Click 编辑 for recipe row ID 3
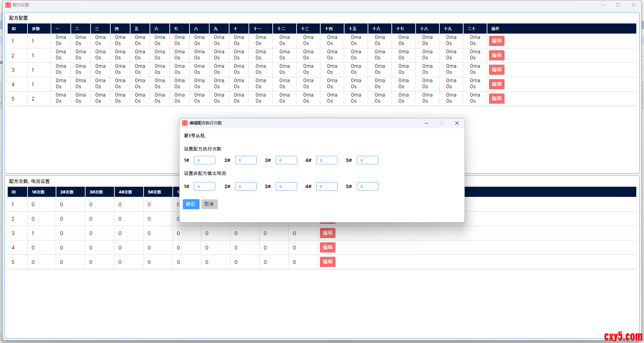 point(496,70)
